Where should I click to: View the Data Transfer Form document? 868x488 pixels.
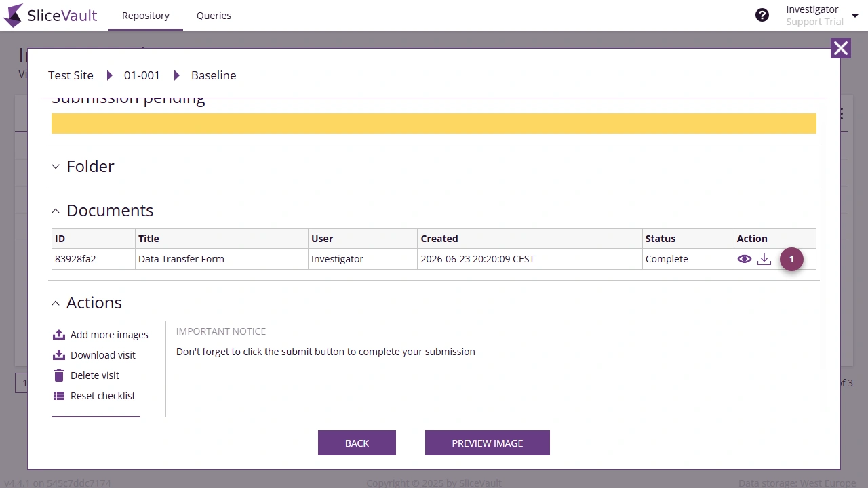coord(745,259)
